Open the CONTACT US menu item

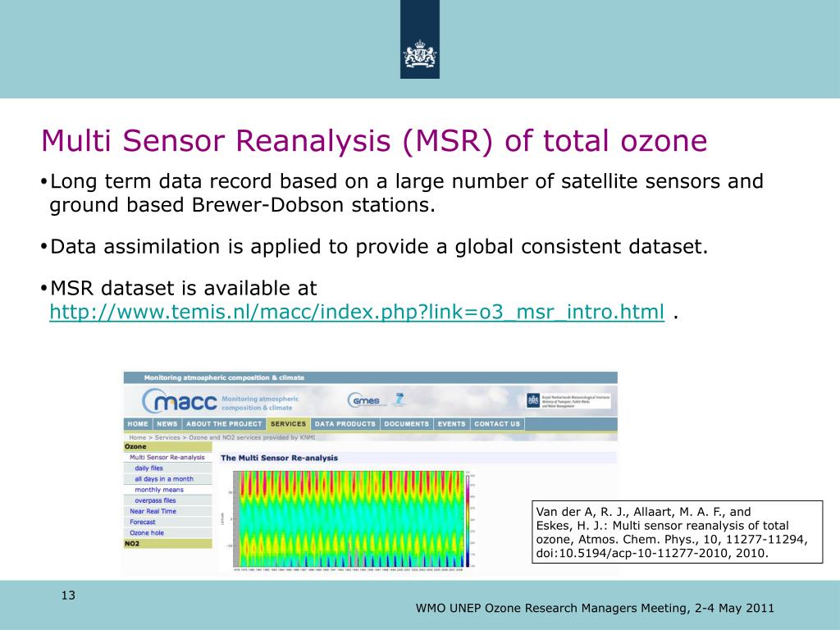(497, 424)
